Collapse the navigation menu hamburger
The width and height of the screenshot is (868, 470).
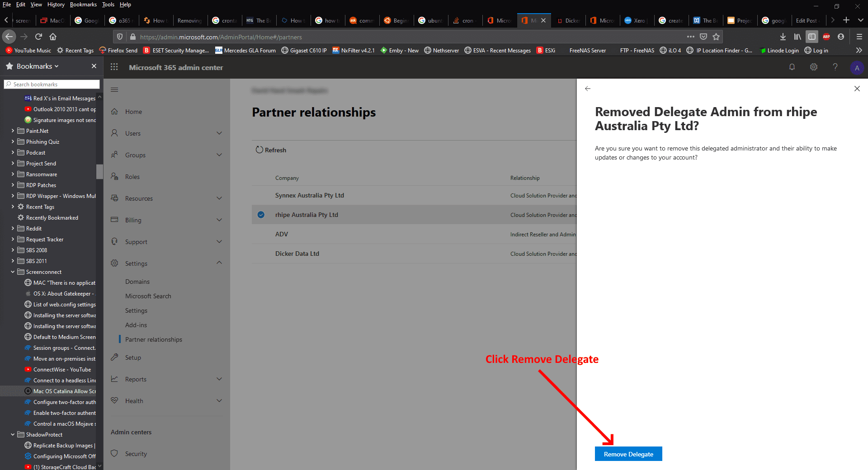[x=114, y=89]
